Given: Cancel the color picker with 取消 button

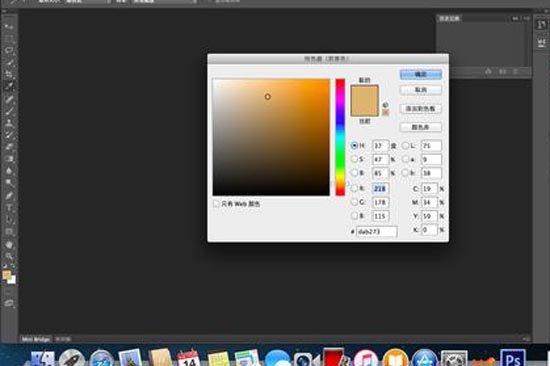Looking at the screenshot, I should tap(421, 90).
